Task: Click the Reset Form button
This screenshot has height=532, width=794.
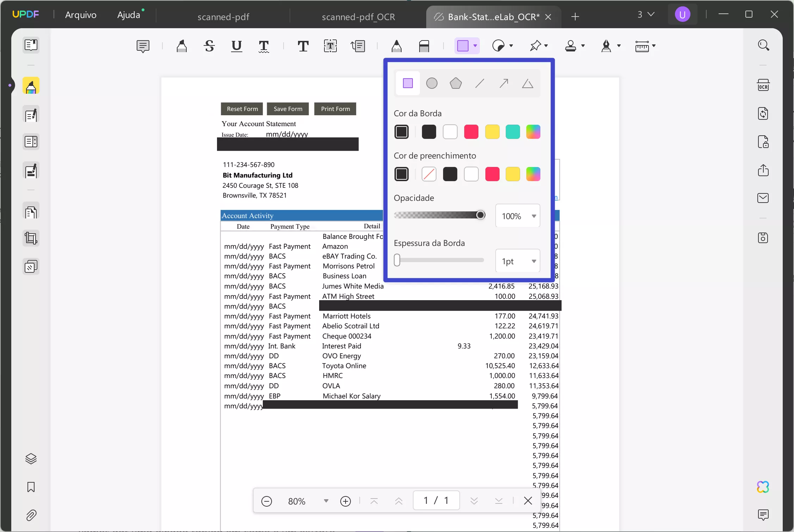Action: (x=242, y=109)
